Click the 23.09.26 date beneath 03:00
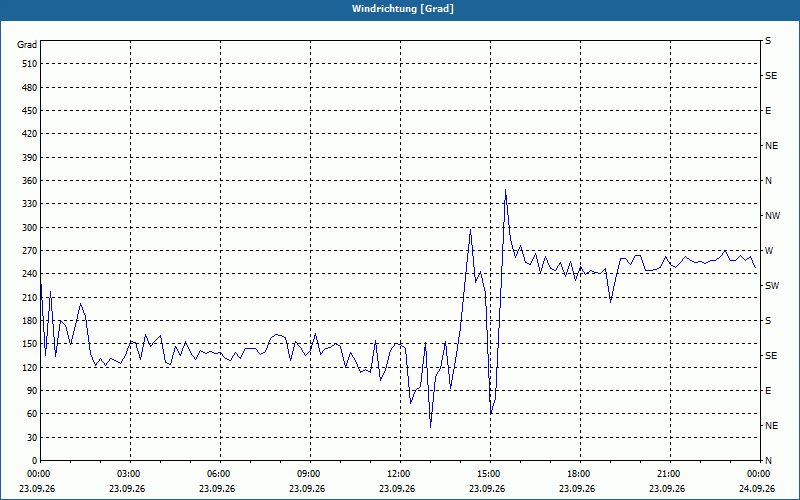The height and width of the screenshot is (500, 800). (127, 489)
